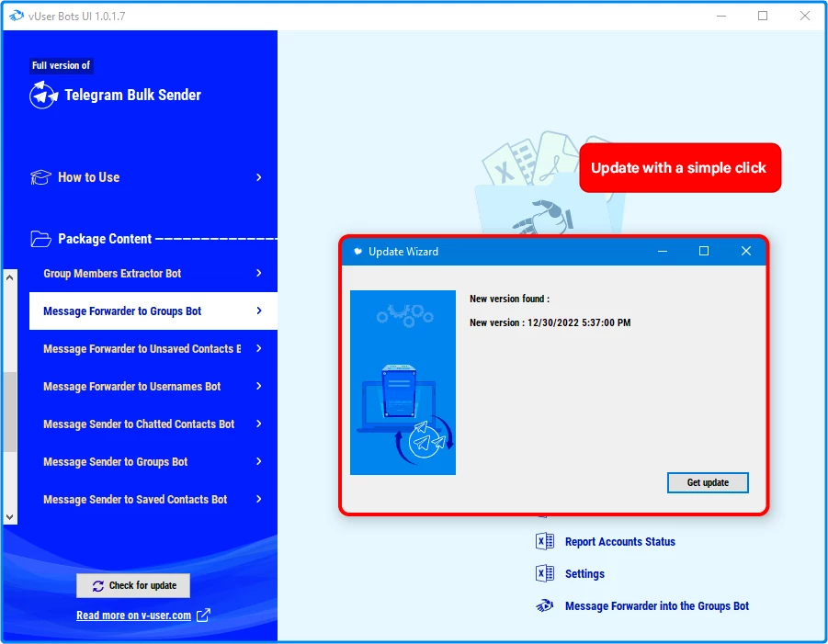Open the Read more on v-user.com link
This screenshot has width=828, height=644.
pos(133,616)
